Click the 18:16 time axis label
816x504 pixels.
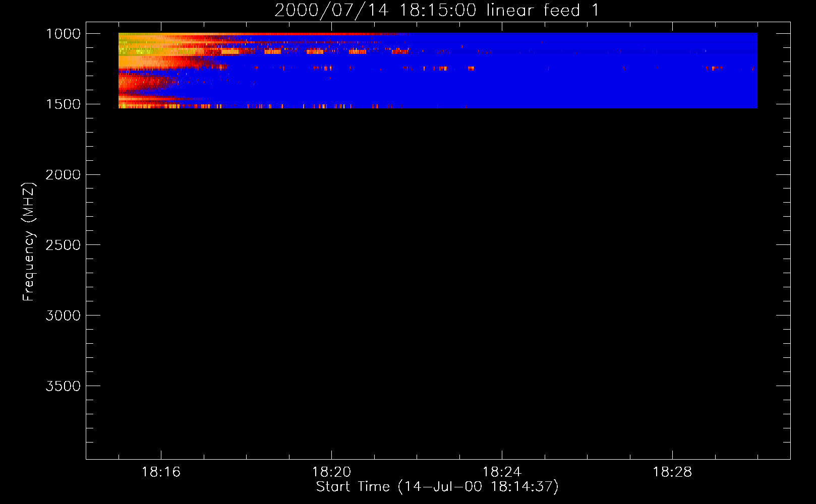click(x=161, y=472)
